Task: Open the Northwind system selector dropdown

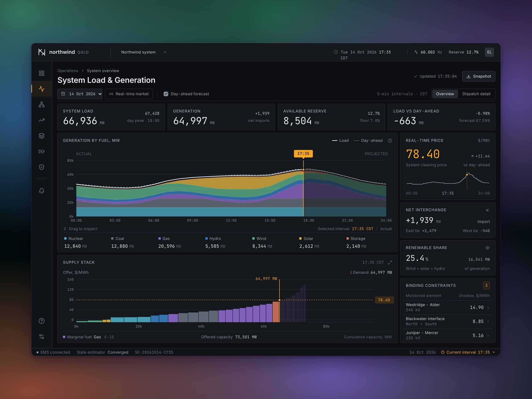Action: tap(144, 52)
